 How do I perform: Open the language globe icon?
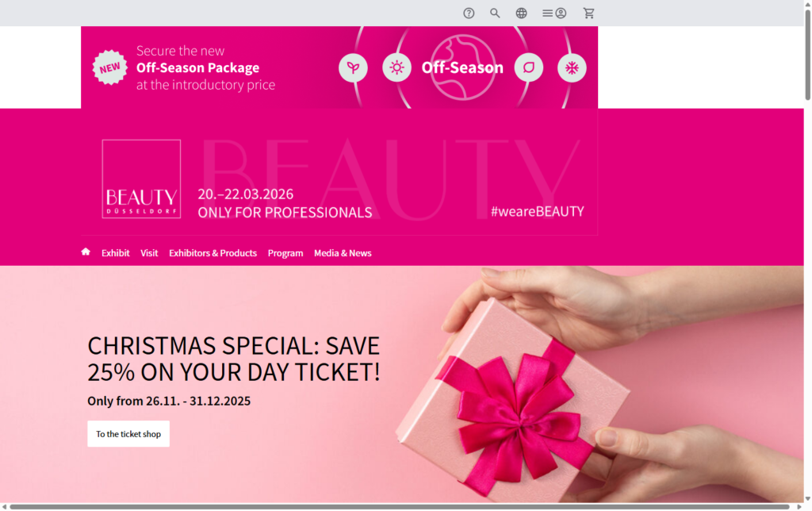[x=522, y=13]
